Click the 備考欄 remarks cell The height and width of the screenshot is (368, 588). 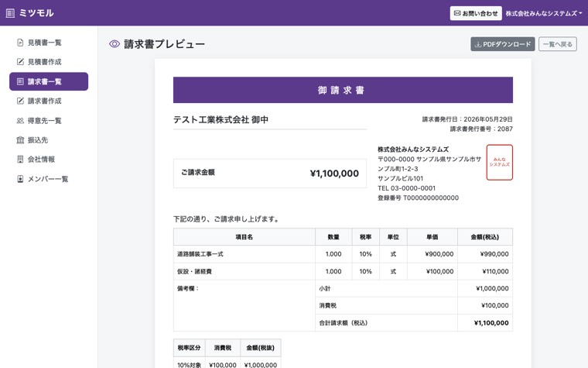244,306
